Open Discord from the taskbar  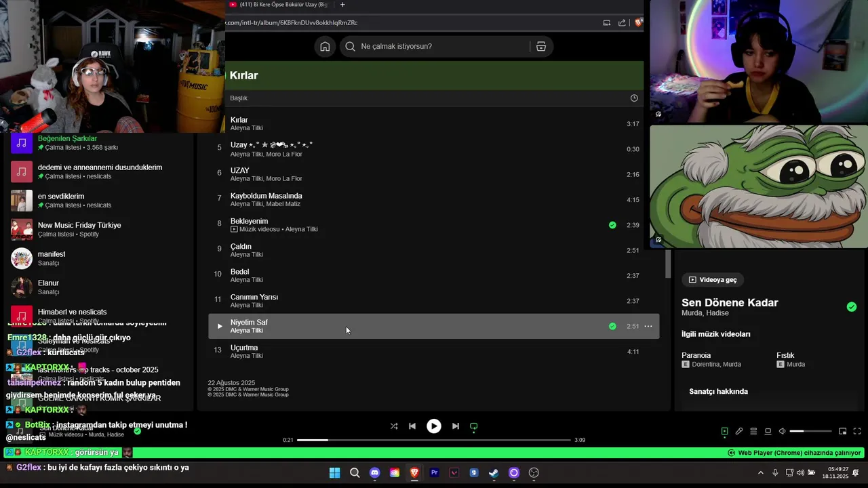coord(374,473)
